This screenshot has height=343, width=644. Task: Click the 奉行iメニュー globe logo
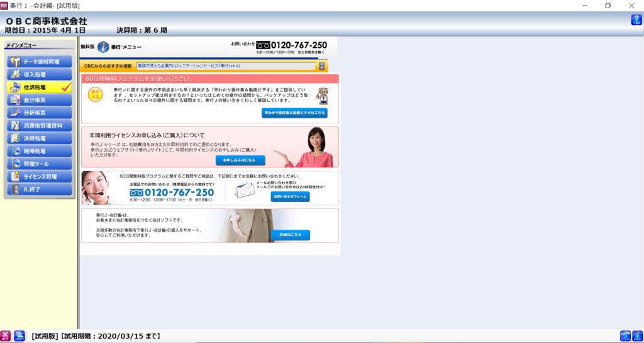[x=104, y=47]
